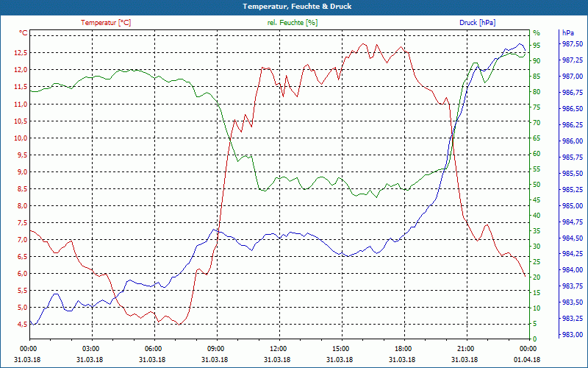Click the '06:00' time axis label
The height and width of the screenshot is (368, 588).
click(153, 348)
